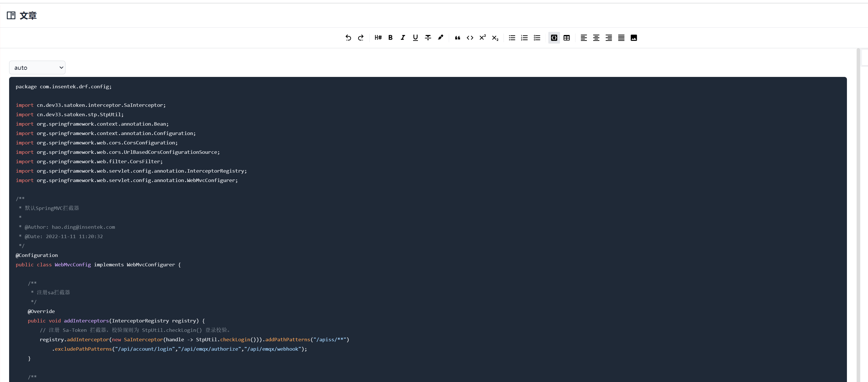Viewport: 868px width, 382px height.
Task: Toggle strikethrough formatting
Action: click(x=428, y=38)
